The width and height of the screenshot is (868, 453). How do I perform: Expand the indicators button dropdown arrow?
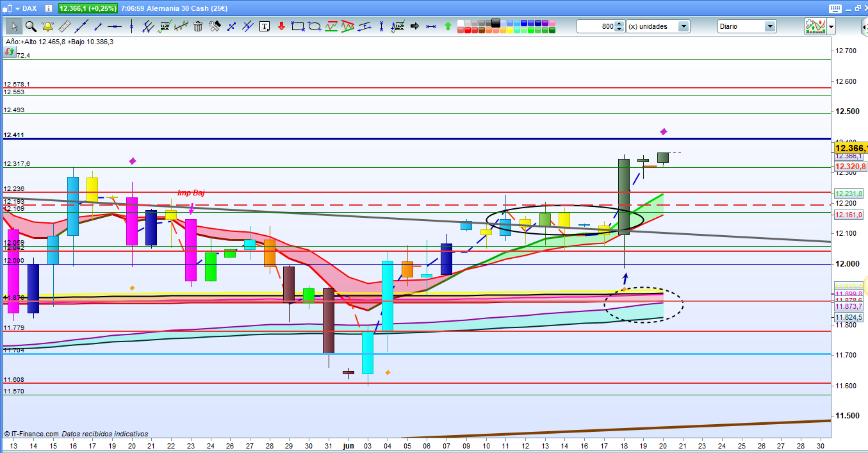click(x=831, y=26)
